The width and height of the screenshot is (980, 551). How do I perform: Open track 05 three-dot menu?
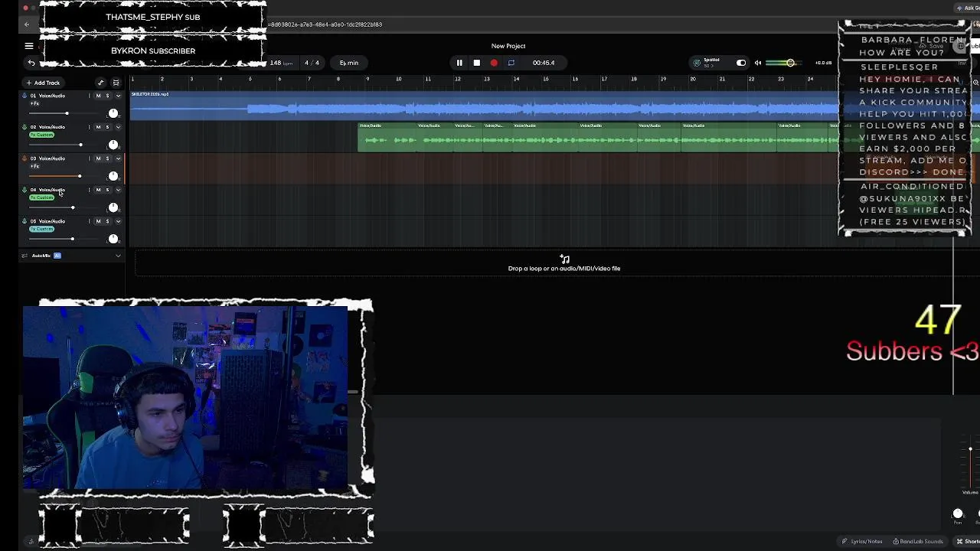(x=89, y=221)
